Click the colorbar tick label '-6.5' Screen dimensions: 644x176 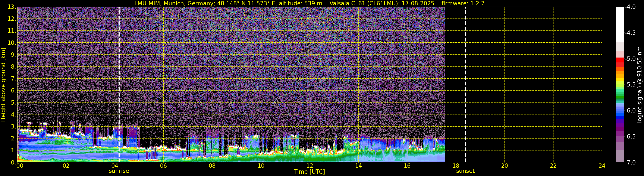point(630,137)
